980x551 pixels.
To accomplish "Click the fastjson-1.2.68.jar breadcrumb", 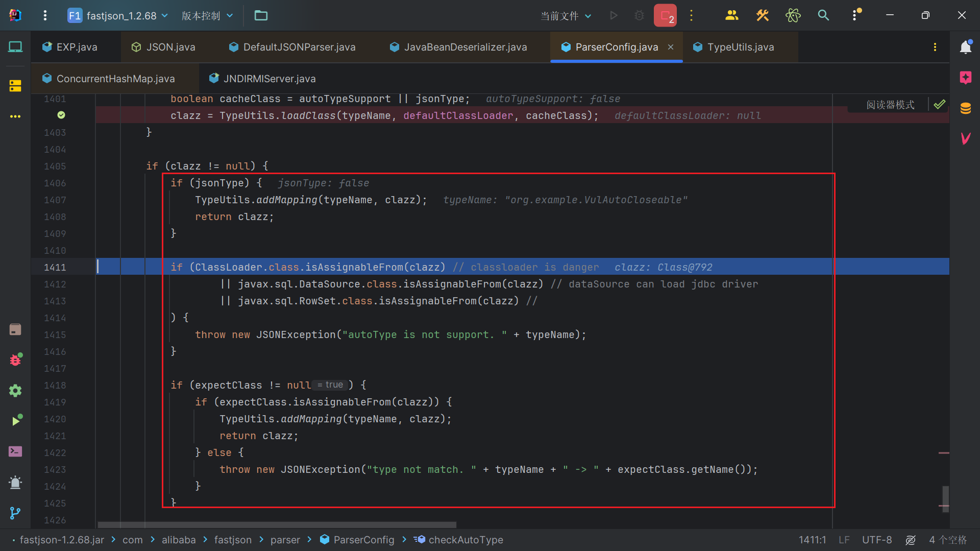I will (62, 540).
